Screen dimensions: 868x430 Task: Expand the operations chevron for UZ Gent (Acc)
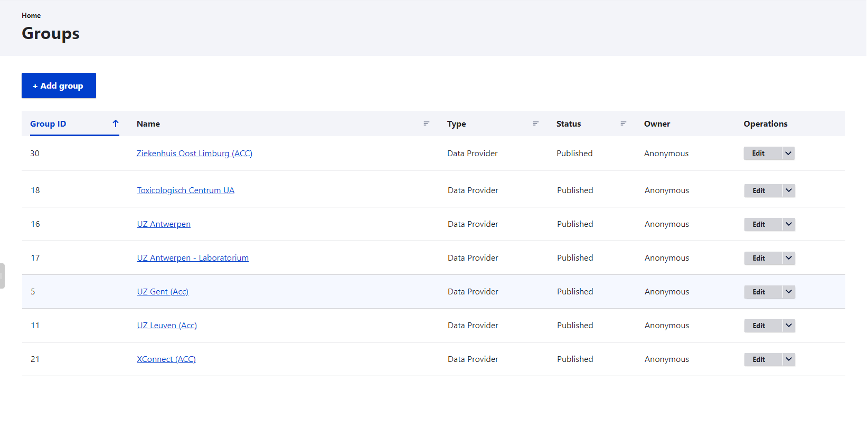[x=789, y=292]
